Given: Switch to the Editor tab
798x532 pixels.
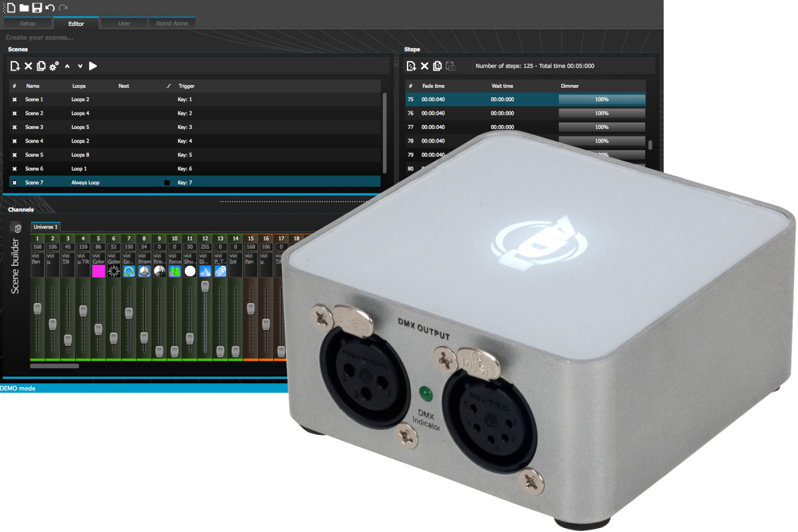Looking at the screenshot, I should [x=76, y=23].
